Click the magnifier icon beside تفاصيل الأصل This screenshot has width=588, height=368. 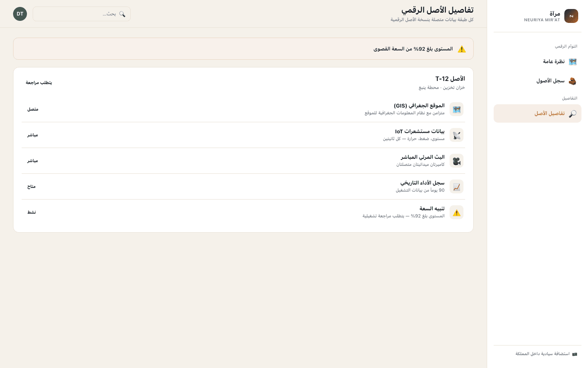point(572,113)
